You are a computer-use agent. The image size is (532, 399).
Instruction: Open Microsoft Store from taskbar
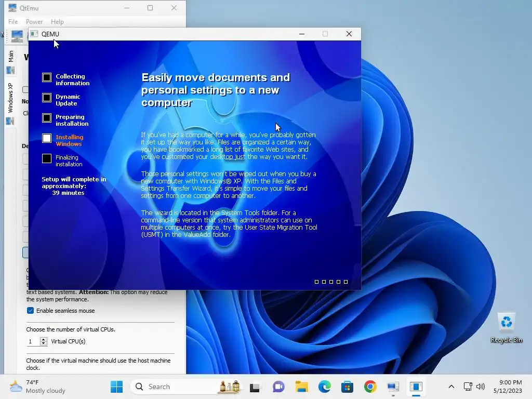pyautogui.click(x=347, y=387)
